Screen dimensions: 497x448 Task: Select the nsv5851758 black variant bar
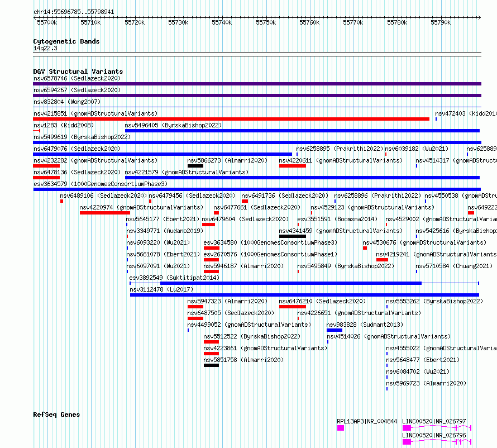coord(212,365)
